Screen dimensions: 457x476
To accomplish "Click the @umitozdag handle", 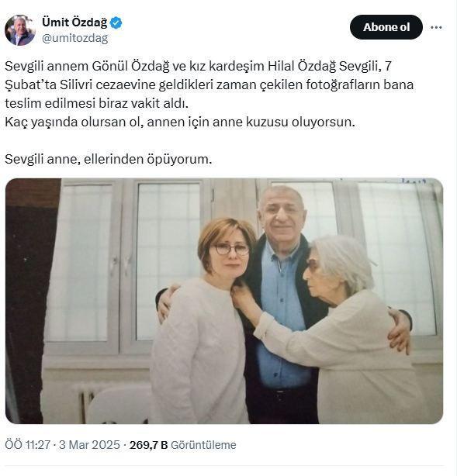I will [74, 38].
